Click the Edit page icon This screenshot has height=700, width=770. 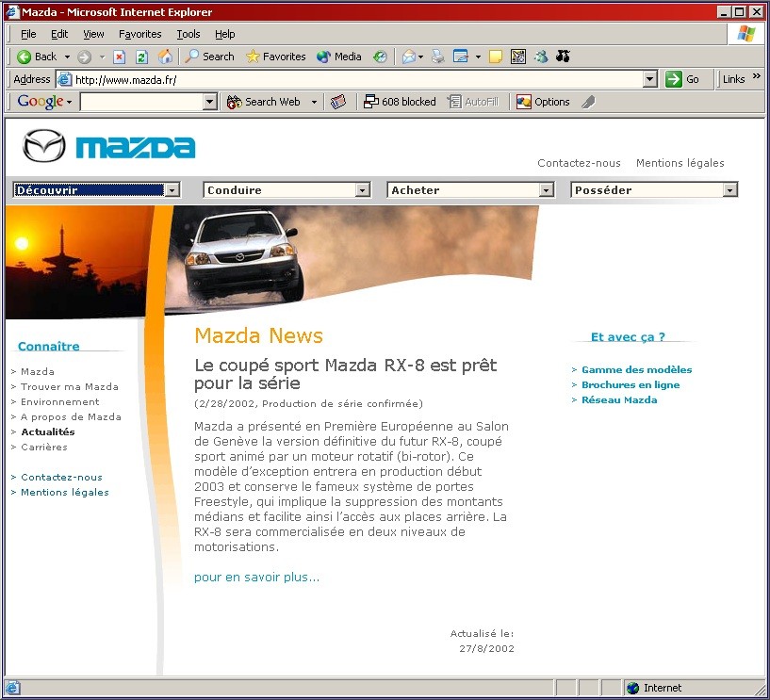[x=461, y=57]
